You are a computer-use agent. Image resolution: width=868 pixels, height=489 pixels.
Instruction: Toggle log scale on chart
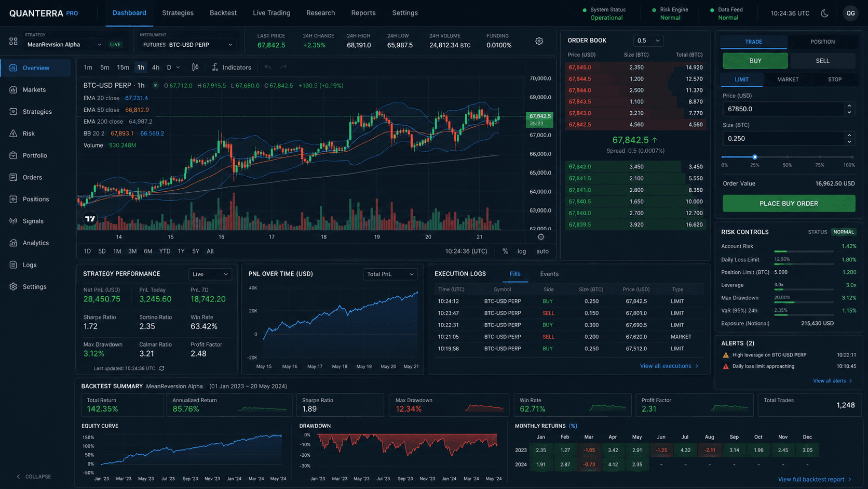tap(522, 252)
